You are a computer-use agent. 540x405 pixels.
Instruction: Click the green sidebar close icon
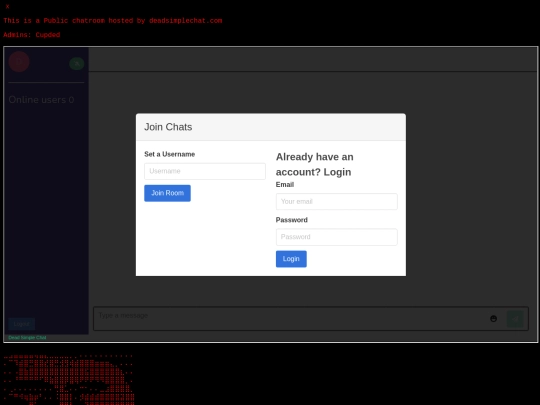point(77,63)
